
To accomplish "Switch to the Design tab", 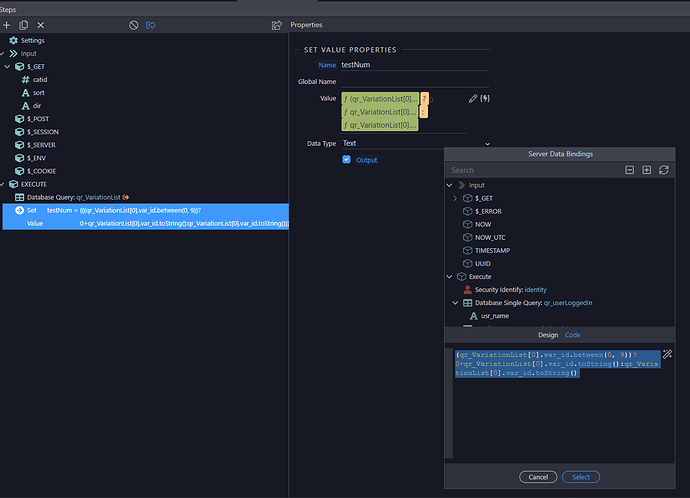I will 548,335.
